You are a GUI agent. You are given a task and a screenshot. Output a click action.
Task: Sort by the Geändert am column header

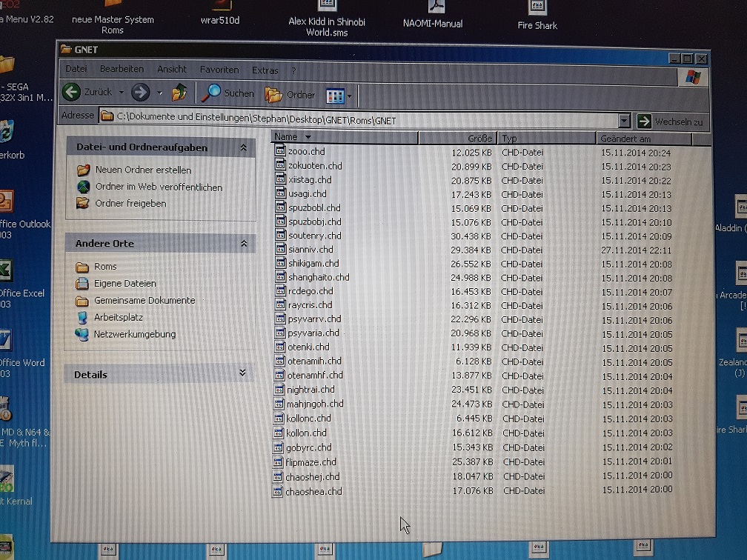(x=643, y=139)
